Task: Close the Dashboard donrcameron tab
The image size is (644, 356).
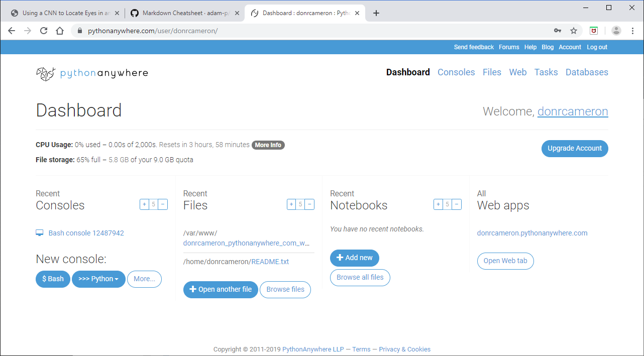Action: (357, 13)
